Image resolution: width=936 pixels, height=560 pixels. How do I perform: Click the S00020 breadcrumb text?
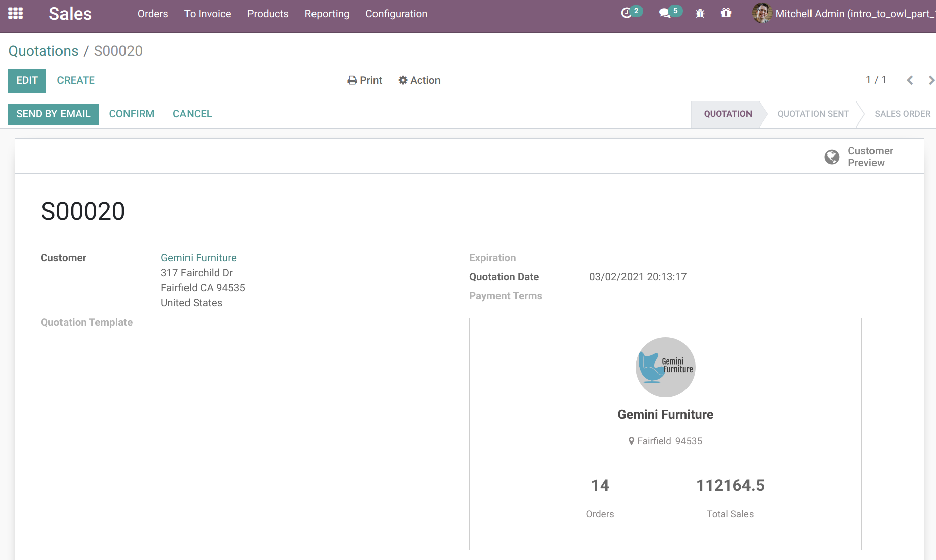[x=118, y=51]
